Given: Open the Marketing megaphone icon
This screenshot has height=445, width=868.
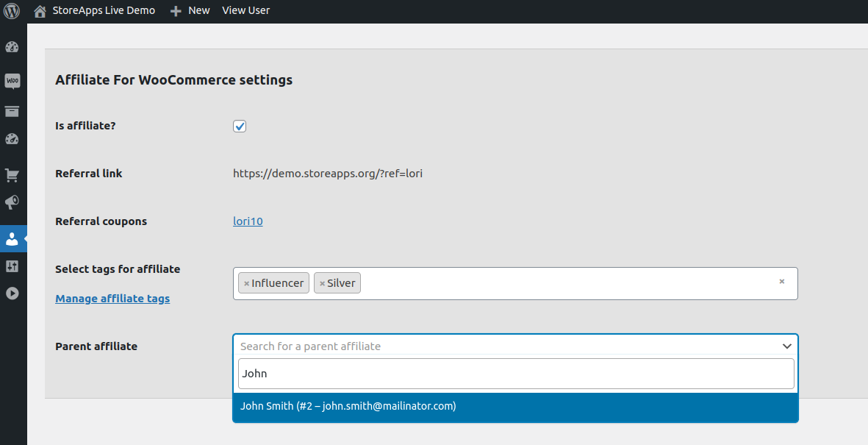Looking at the screenshot, I should (12, 202).
